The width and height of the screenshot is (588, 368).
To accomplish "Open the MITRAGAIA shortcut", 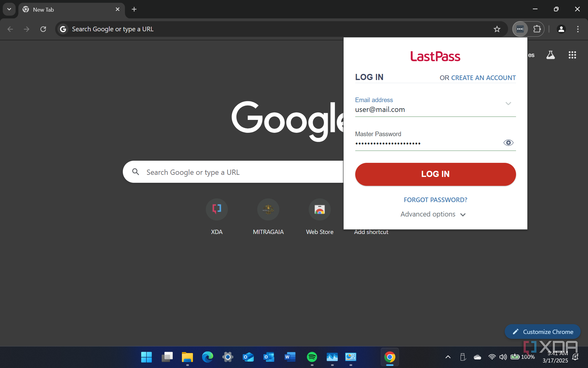I will pos(268,217).
